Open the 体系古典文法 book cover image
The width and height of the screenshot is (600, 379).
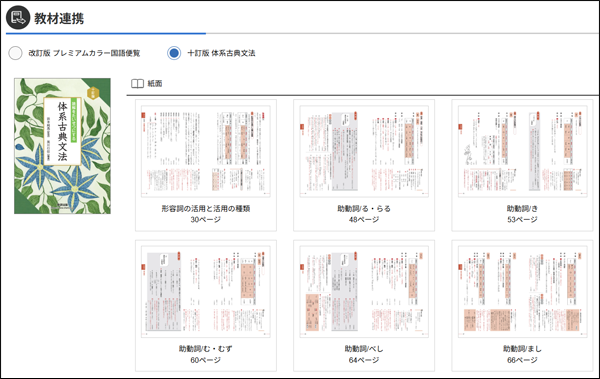(x=62, y=146)
